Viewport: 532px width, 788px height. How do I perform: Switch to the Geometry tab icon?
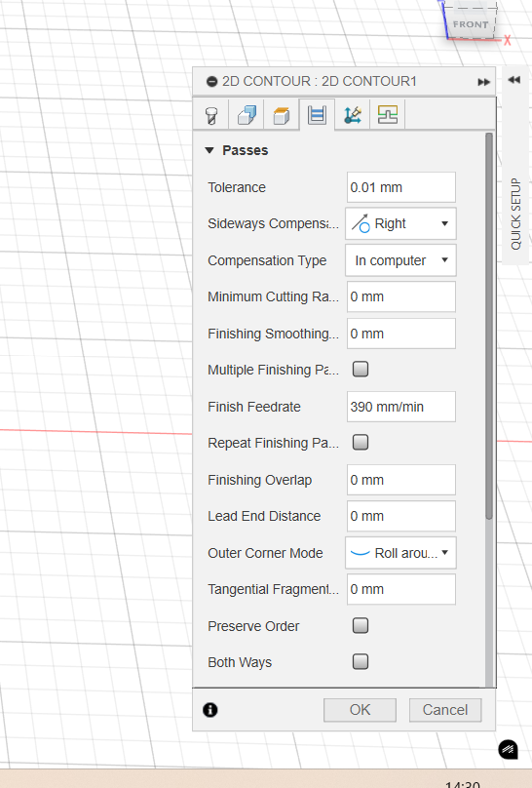coord(247,115)
